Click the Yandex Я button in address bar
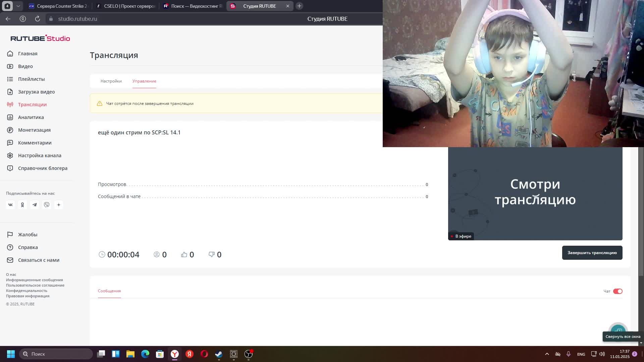The height and width of the screenshot is (362, 644). 23,19
